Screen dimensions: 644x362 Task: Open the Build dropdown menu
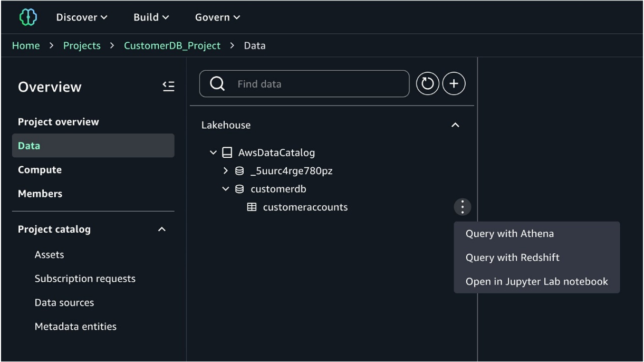(151, 17)
